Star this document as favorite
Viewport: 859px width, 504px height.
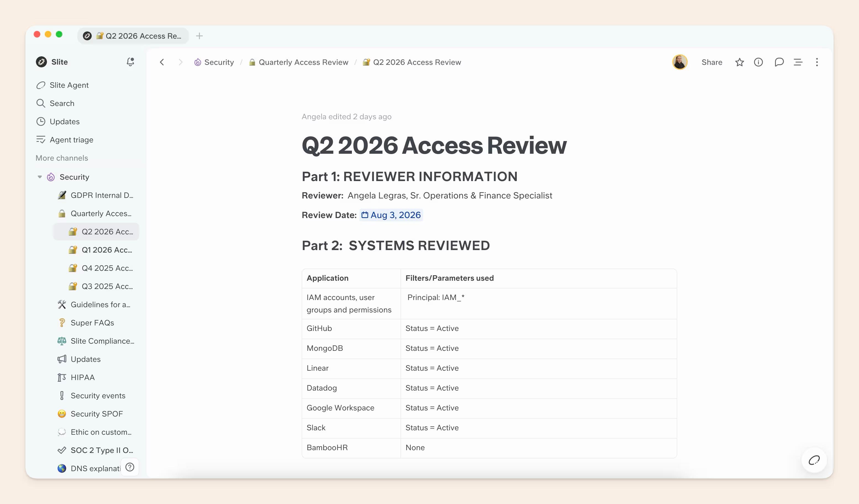coord(739,62)
